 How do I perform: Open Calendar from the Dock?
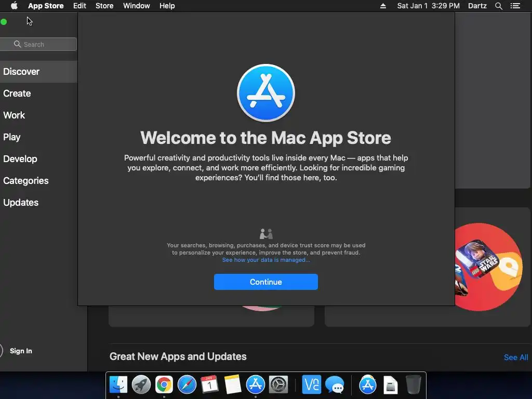[210, 385]
